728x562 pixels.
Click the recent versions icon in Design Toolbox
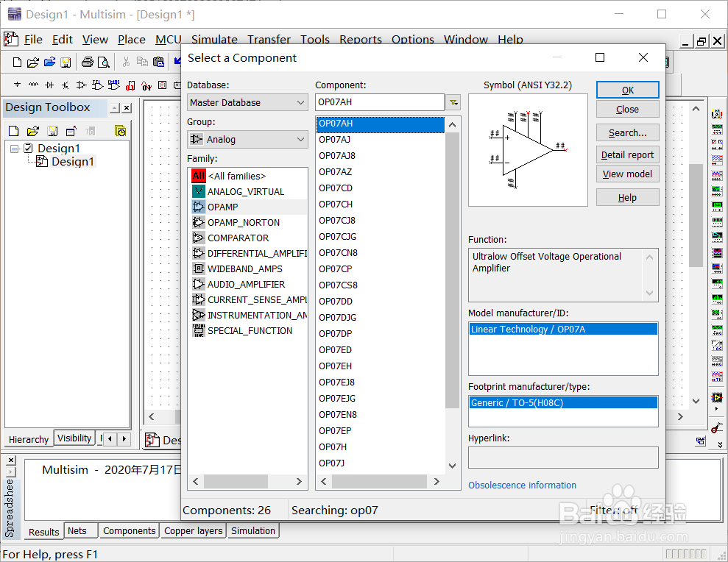(120, 132)
